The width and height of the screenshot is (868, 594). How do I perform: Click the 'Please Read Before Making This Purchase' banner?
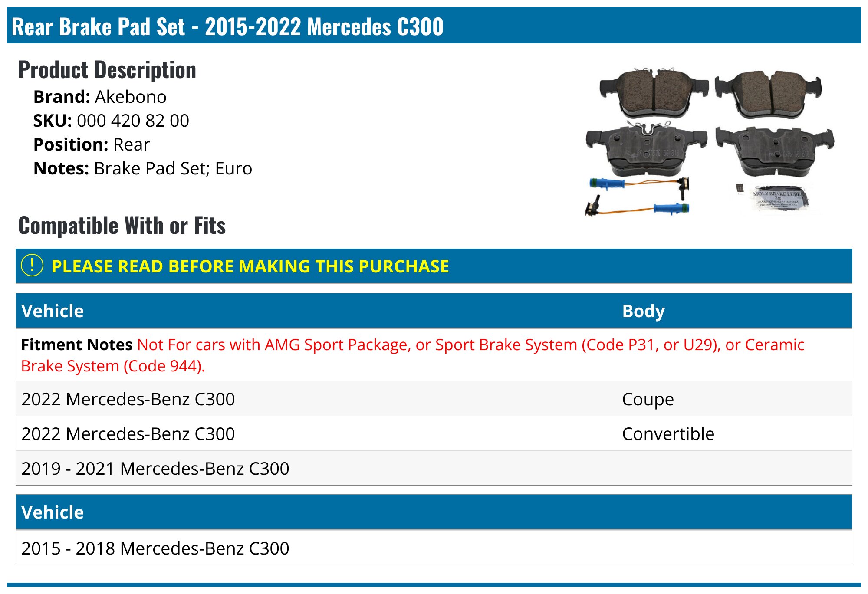click(x=250, y=266)
